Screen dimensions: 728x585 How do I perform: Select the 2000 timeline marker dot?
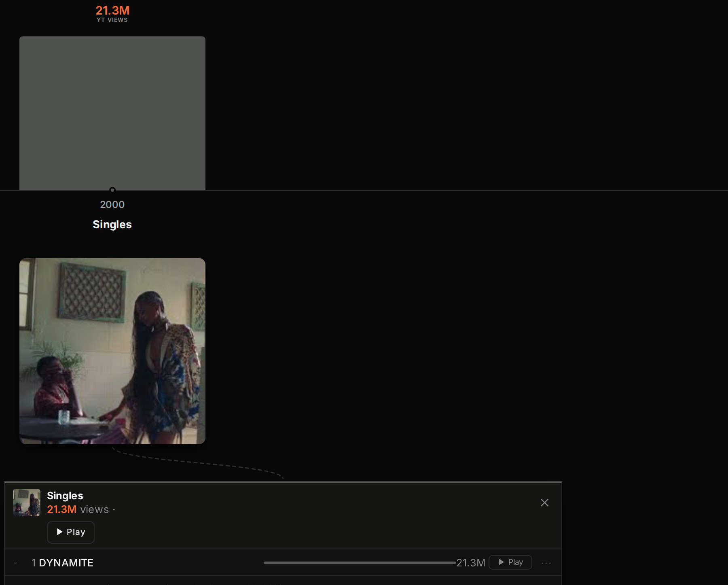[x=112, y=190]
